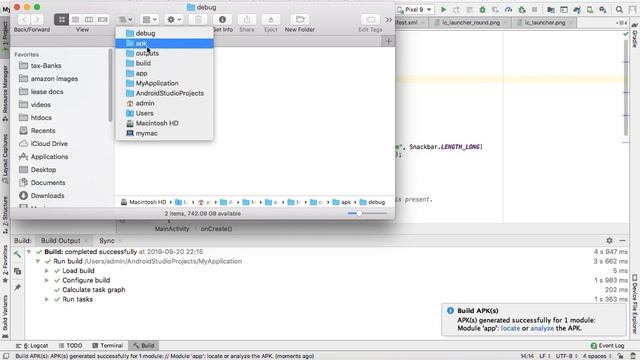Expand the Configure build node

tap(47, 280)
